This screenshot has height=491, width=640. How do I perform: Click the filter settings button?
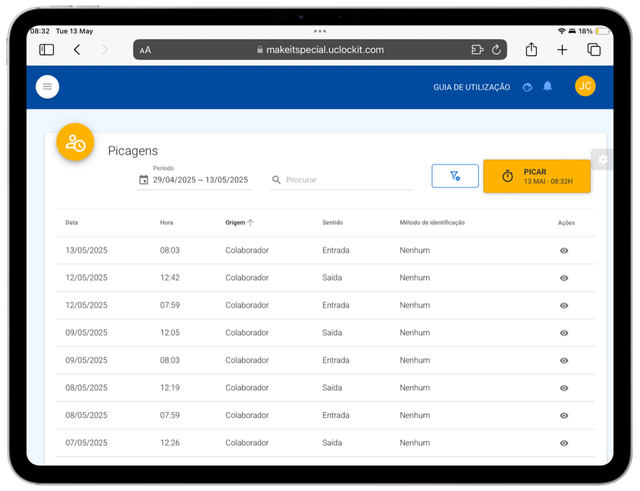click(x=455, y=176)
